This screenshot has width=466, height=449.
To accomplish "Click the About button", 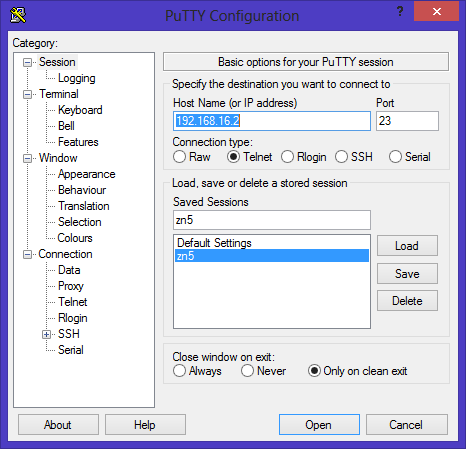I will 58,425.
